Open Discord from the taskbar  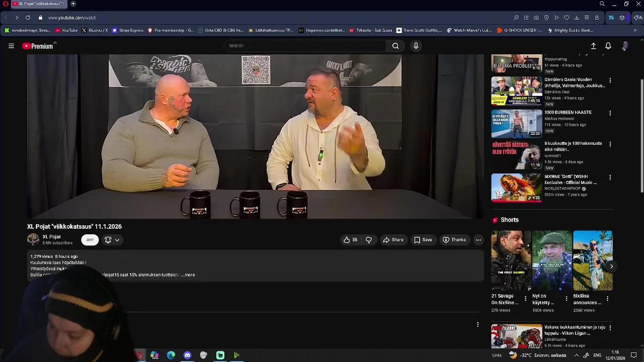187,355
